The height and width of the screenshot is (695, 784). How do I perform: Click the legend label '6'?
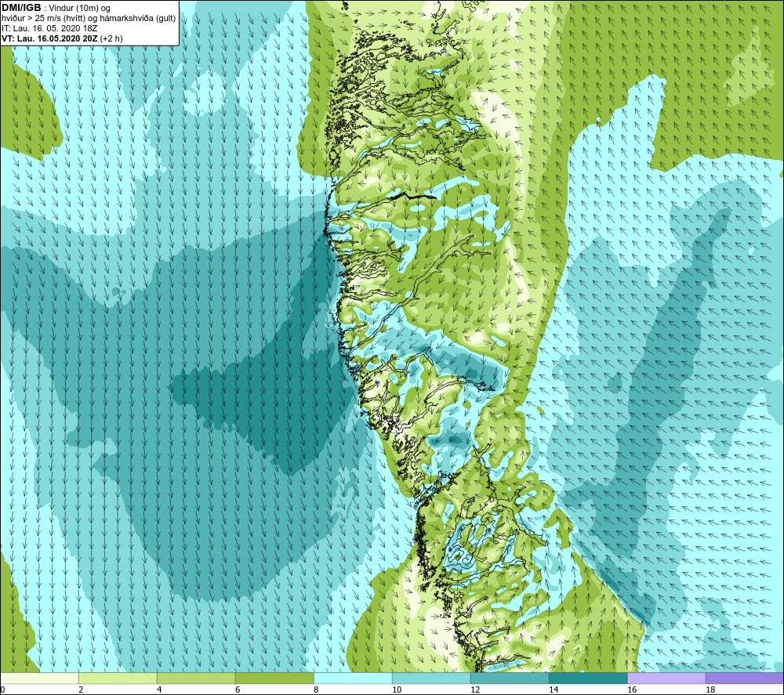[x=238, y=690]
